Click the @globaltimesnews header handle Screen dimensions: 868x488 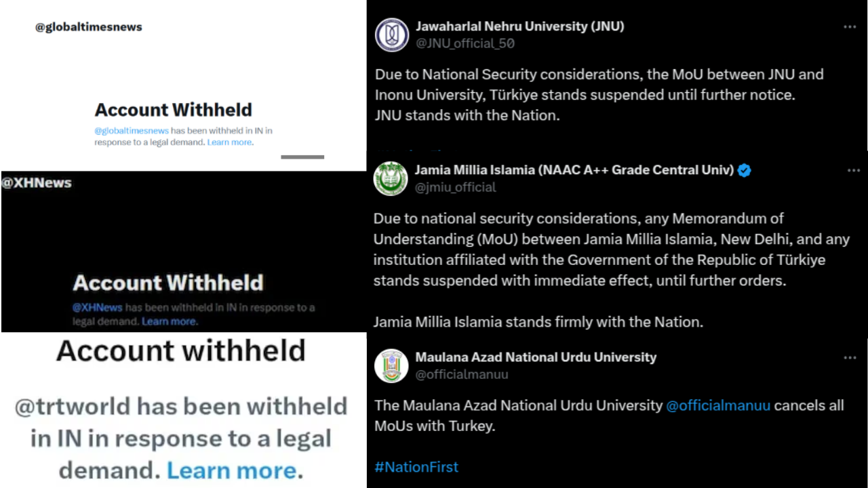pyautogui.click(x=89, y=27)
